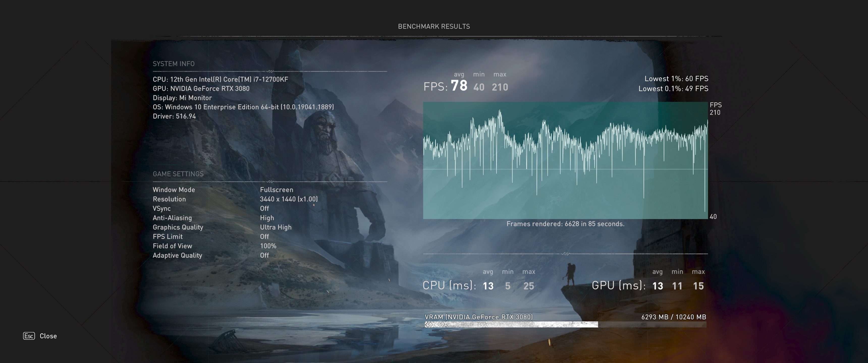Image resolution: width=868 pixels, height=363 pixels.
Task: Click the Adaptive Quality Off value
Action: pos(264,255)
